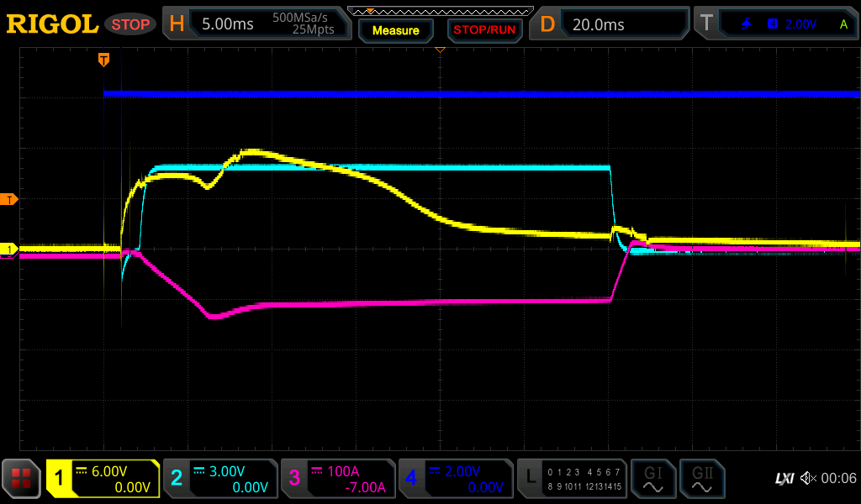Click the orange trigger position marker above the grid
861x504 pixels.
(x=103, y=60)
